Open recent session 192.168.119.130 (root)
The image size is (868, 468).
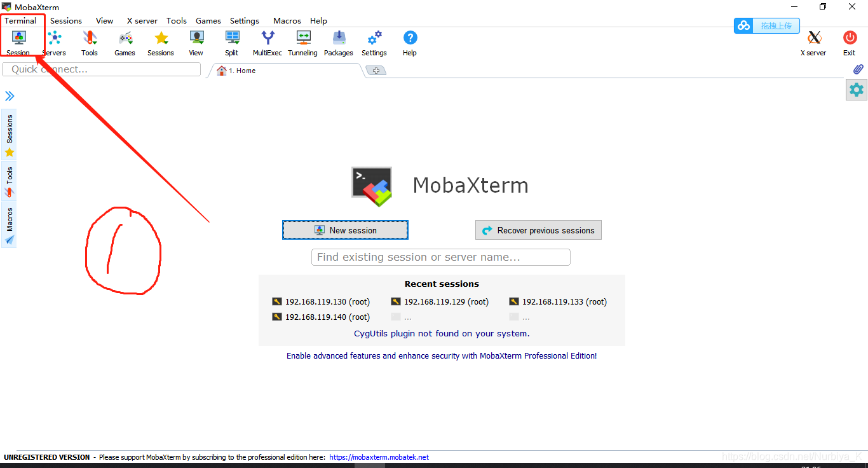(x=321, y=301)
